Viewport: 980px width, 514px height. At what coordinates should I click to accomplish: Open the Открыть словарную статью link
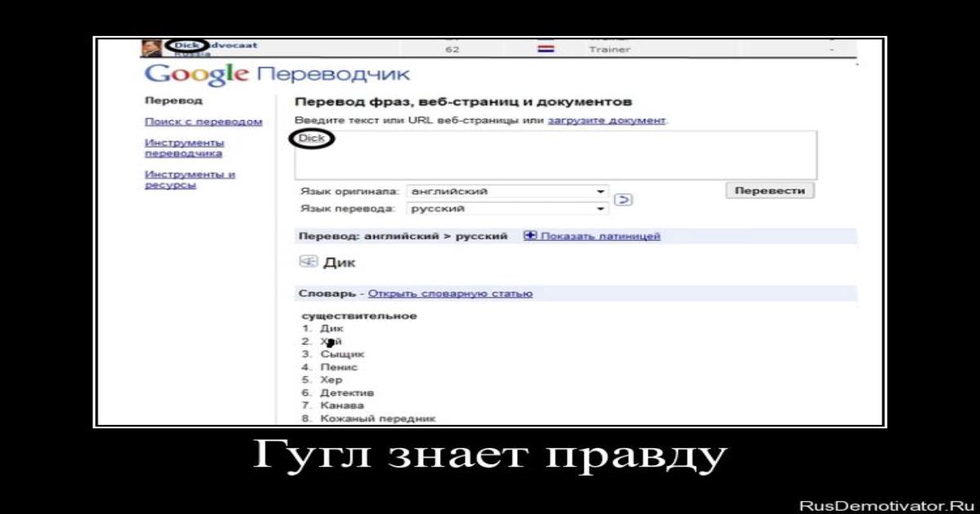(x=450, y=294)
